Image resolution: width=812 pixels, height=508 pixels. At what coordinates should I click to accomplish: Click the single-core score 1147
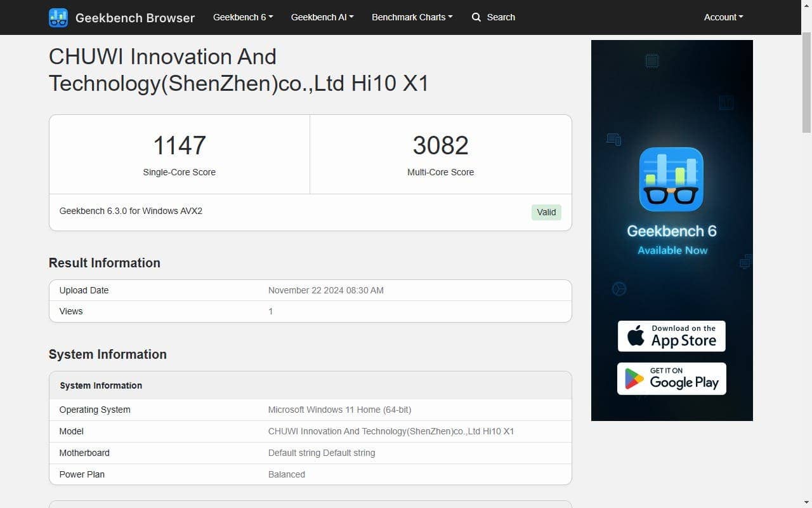tap(180, 145)
